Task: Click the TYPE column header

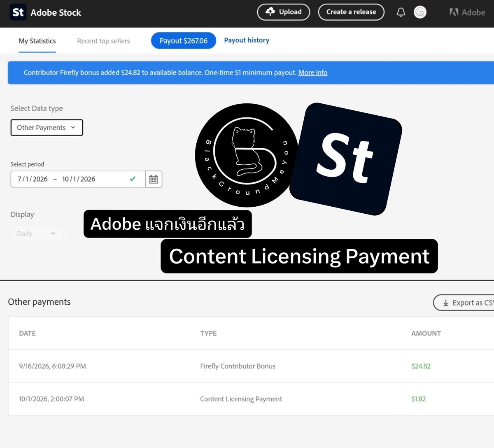Action: (x=208, y=333)
